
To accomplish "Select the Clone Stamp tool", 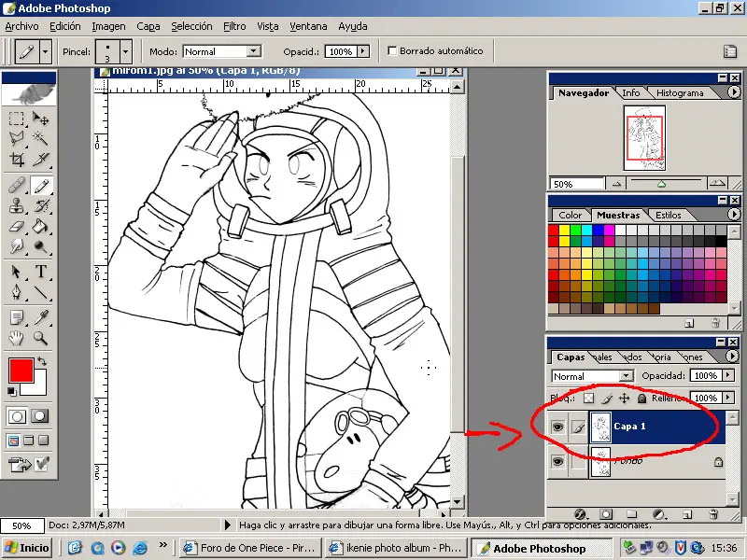I will pos(16,205).
